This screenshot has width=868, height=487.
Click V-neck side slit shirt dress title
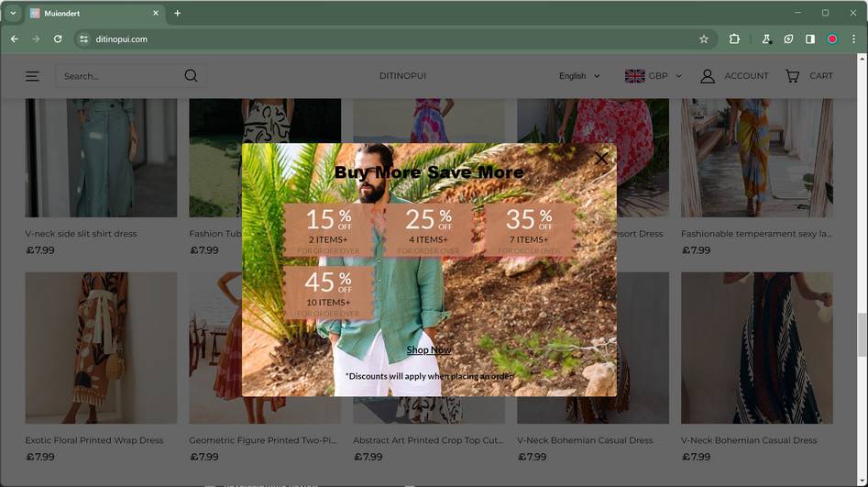point(81,234)
